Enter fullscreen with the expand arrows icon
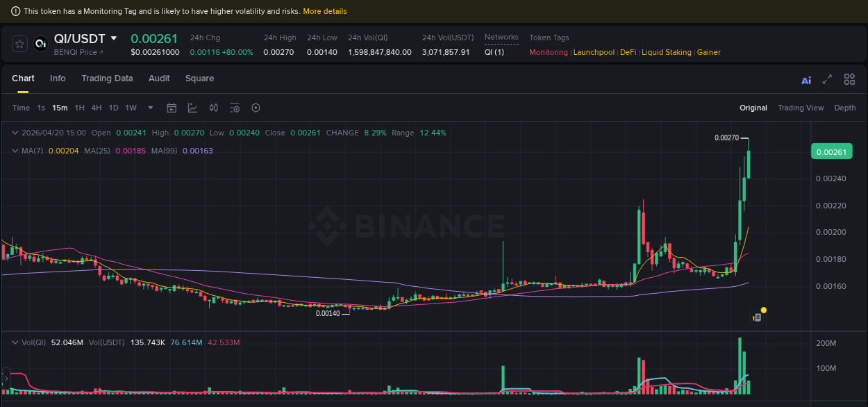Viewport: 868px width, 407px height. 827,79
